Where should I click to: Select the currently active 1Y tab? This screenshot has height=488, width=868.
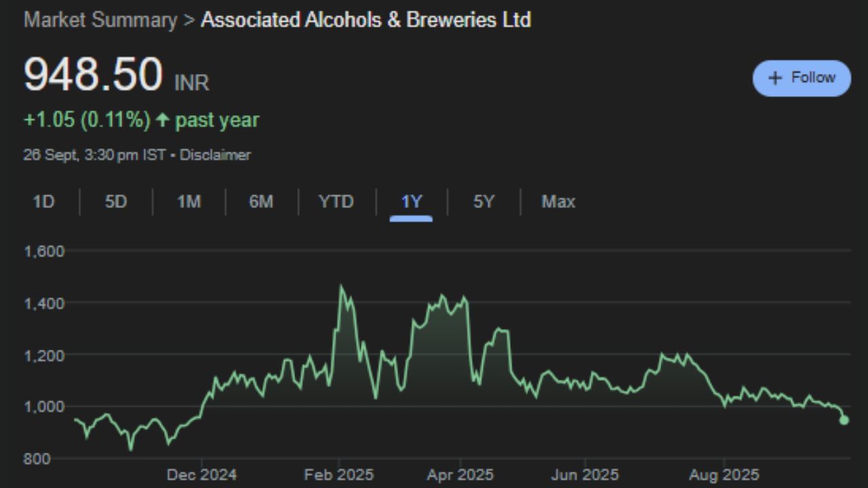(x=411, y=202)
